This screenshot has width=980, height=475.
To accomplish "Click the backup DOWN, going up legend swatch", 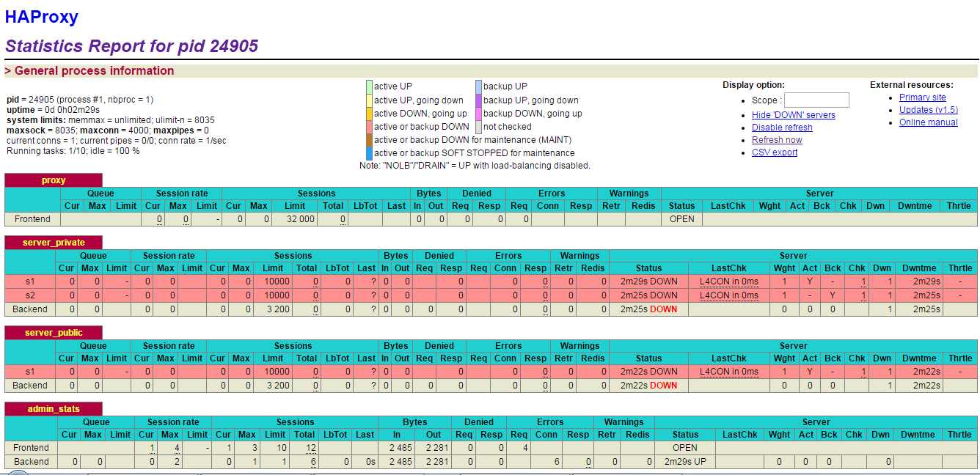I will (478, 114).
